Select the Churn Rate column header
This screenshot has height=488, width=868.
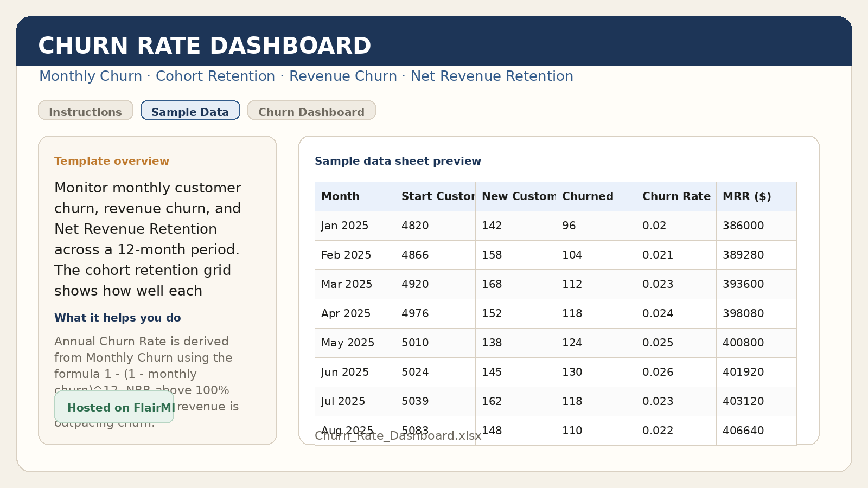coord(676,196)
